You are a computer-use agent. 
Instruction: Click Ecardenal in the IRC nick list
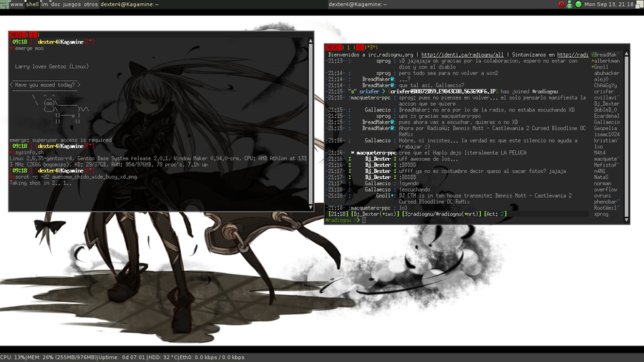607,116
